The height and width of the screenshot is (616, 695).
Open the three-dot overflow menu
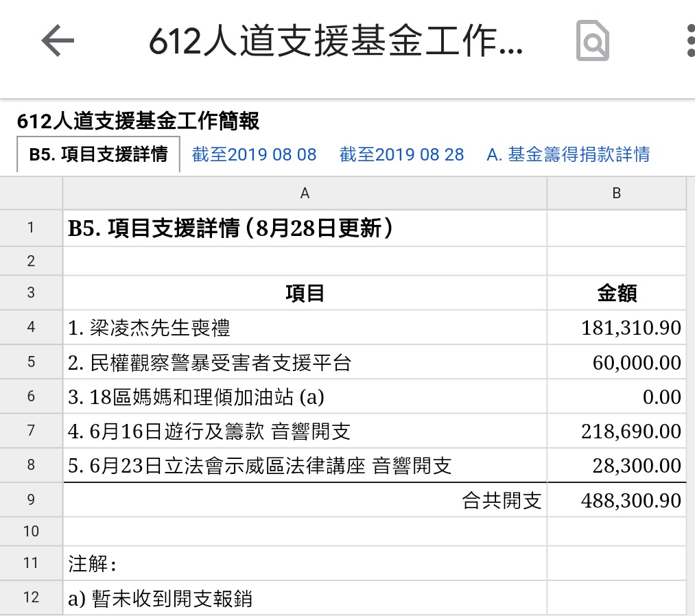click(690, 40)
